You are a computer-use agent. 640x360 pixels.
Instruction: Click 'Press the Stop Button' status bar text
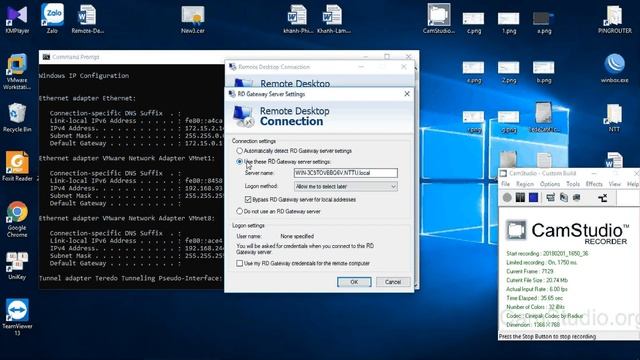tap(547, 337)
